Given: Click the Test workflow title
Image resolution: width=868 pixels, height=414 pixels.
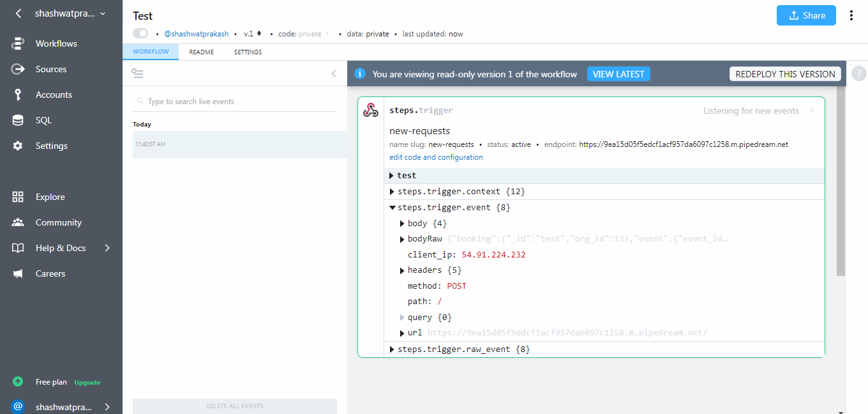Looking at the screenshot, I should [x=143, y=16].
